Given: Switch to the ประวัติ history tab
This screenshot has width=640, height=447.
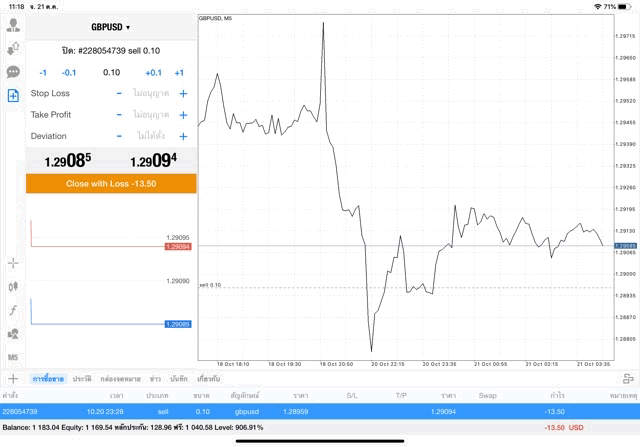Looking at the screenshot, I should pyautogui.click(x=82, y=379).
